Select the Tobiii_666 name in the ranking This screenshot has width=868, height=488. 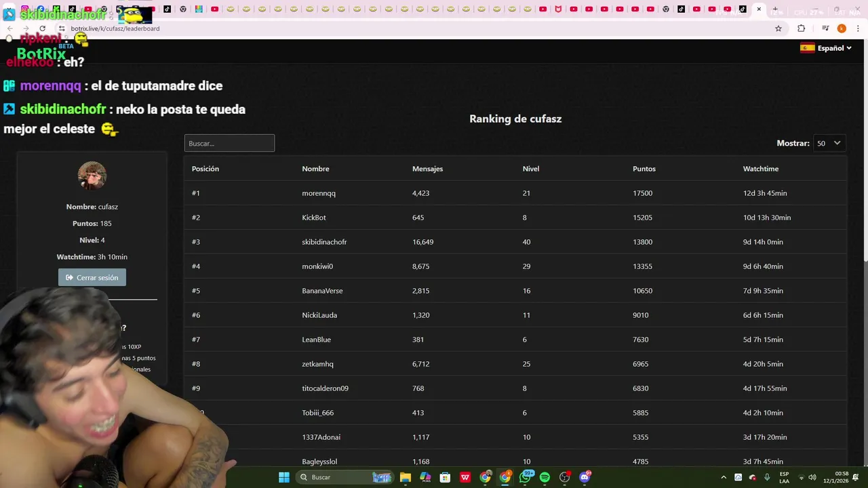tap(317, 413)
